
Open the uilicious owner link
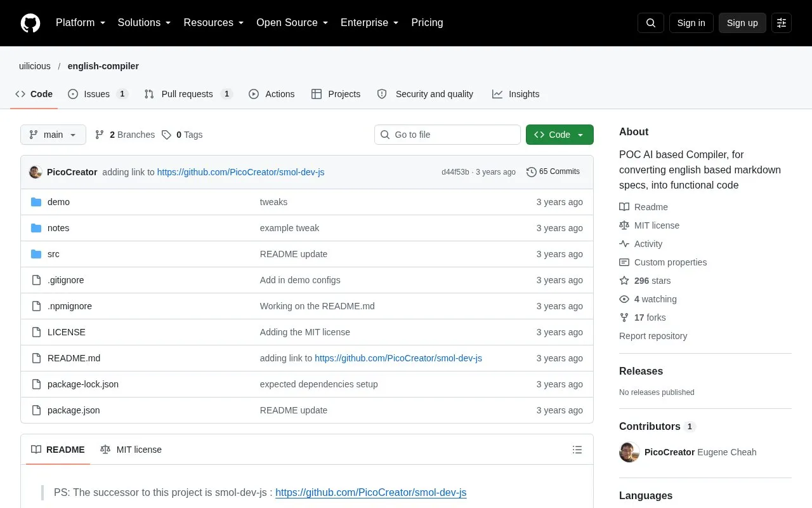point(35,66)
